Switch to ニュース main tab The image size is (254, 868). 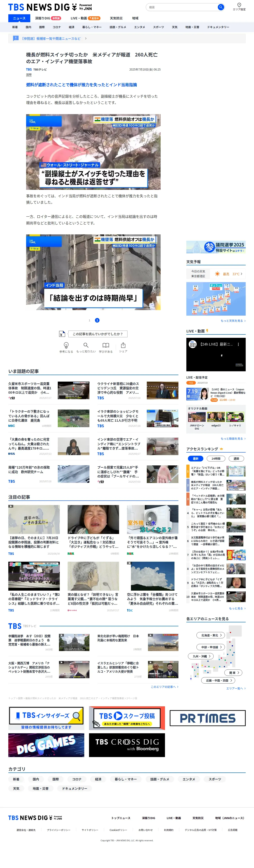click(x=19, y=18)
